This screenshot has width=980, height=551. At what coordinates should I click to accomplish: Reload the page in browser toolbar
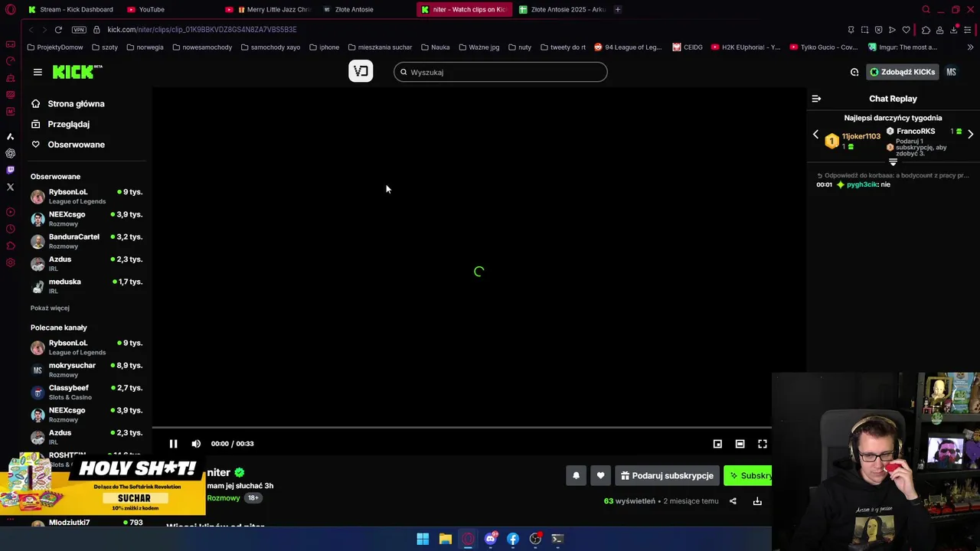coord(58,29)
